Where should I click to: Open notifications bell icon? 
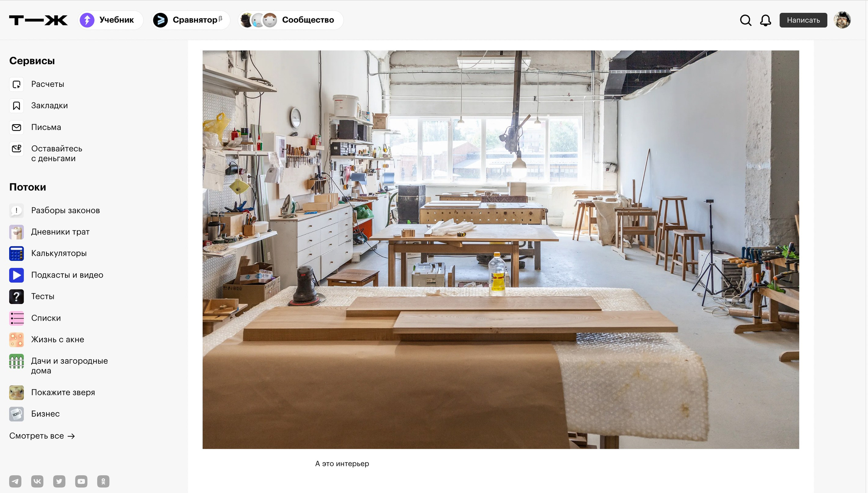(x=765, y=20)
